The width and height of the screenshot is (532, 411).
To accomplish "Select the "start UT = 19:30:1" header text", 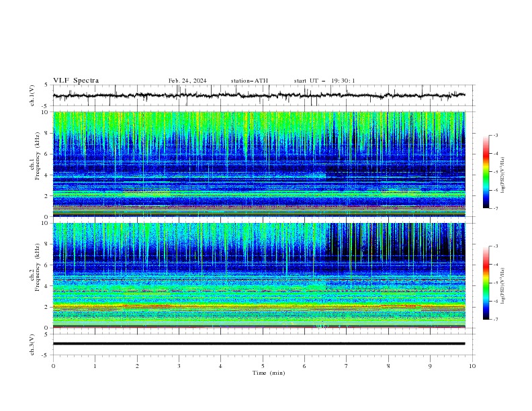I will [x=324, y=81].
